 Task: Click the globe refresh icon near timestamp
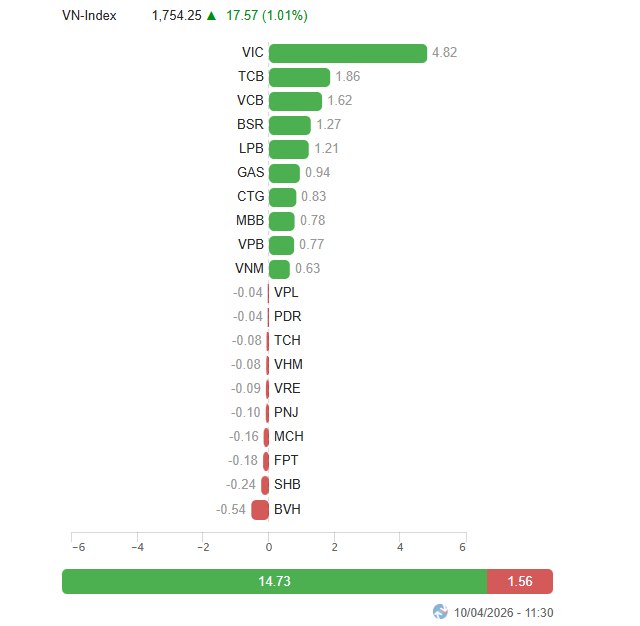tap(440, 611)
